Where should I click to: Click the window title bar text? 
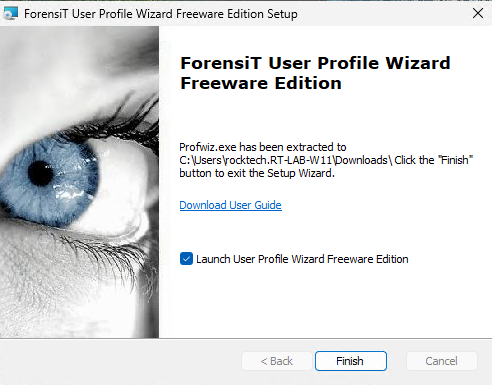pos(161,14)
